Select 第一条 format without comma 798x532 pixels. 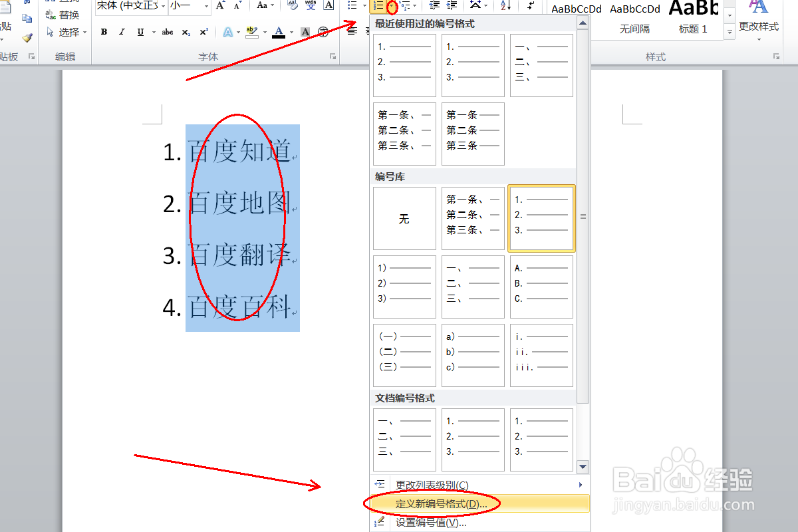click(473, 134)
